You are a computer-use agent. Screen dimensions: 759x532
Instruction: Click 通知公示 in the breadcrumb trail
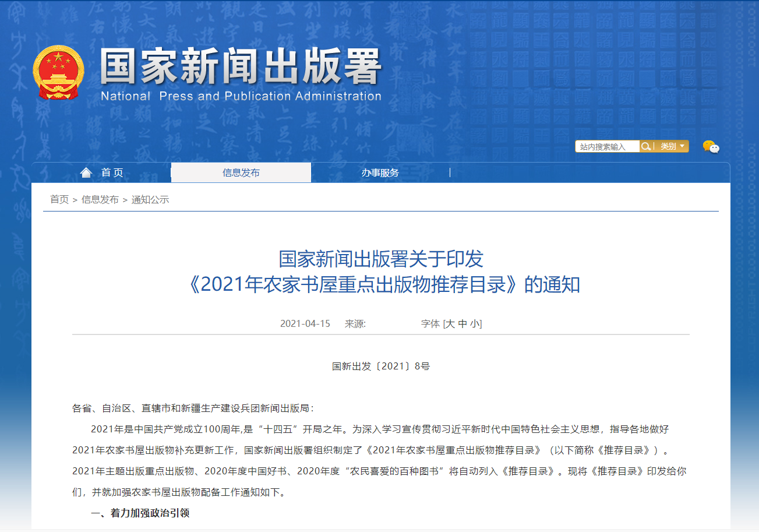(150, 199)
